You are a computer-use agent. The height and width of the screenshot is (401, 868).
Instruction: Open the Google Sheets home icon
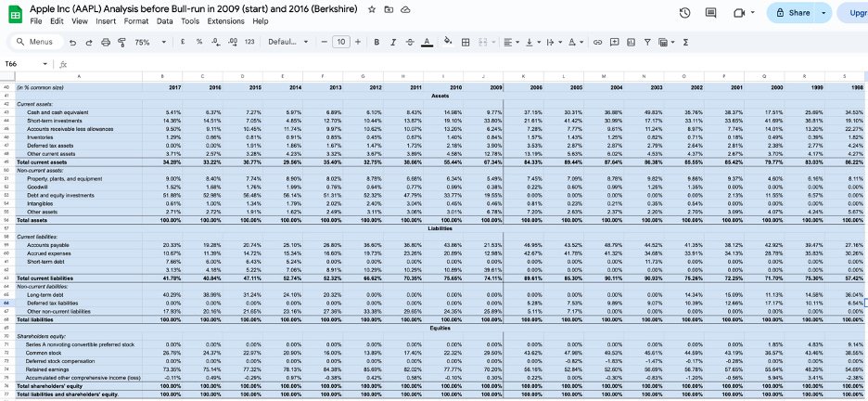[x=15, y=15]
